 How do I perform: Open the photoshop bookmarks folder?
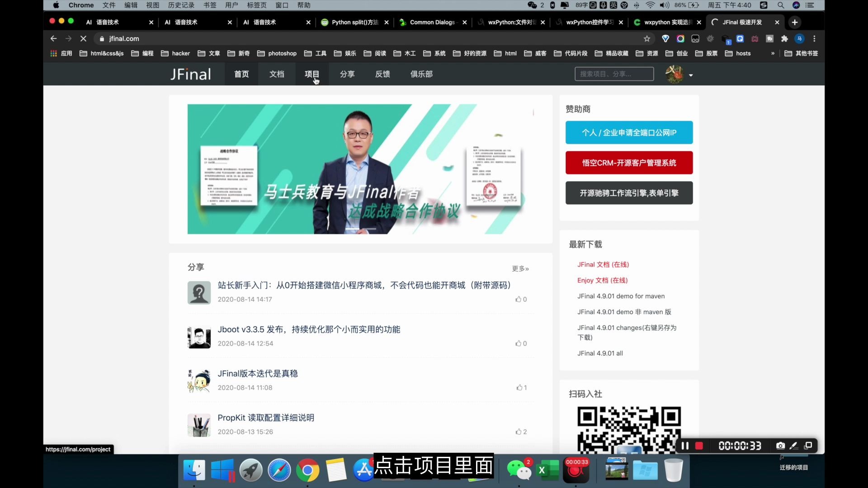[x=277, y=53]
